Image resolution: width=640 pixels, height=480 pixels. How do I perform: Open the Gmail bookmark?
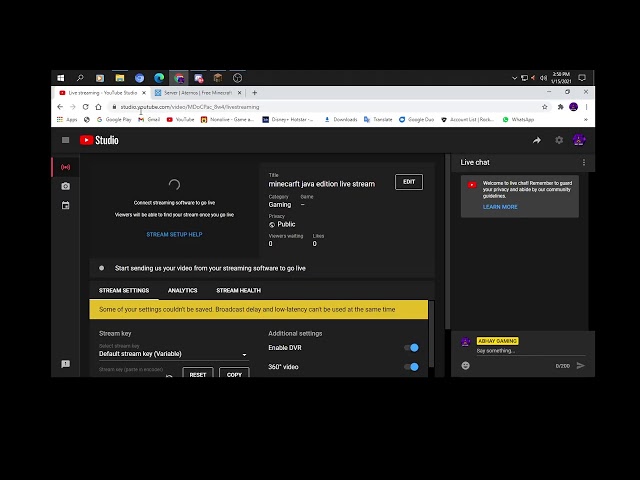tap(149, 120)
